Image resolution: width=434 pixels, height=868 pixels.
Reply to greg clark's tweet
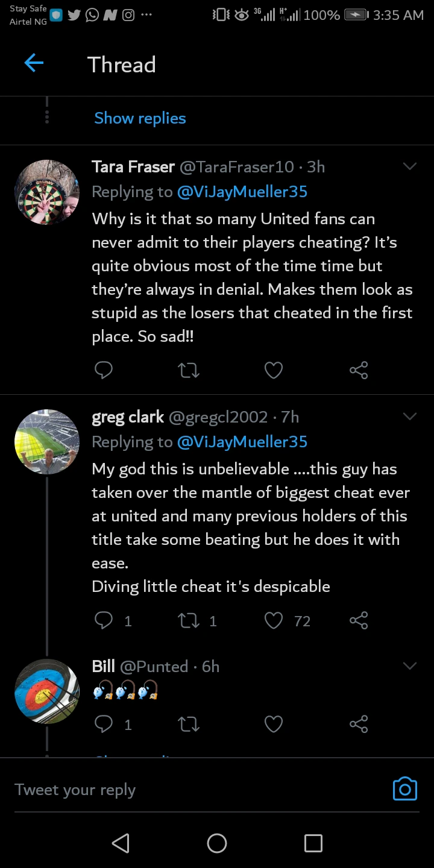click(104, 620)
